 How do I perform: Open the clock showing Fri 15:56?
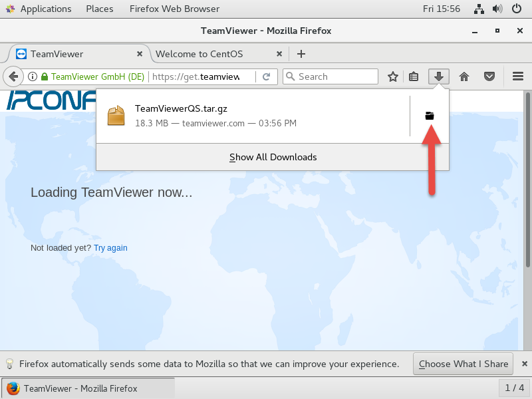click(442, 9)
